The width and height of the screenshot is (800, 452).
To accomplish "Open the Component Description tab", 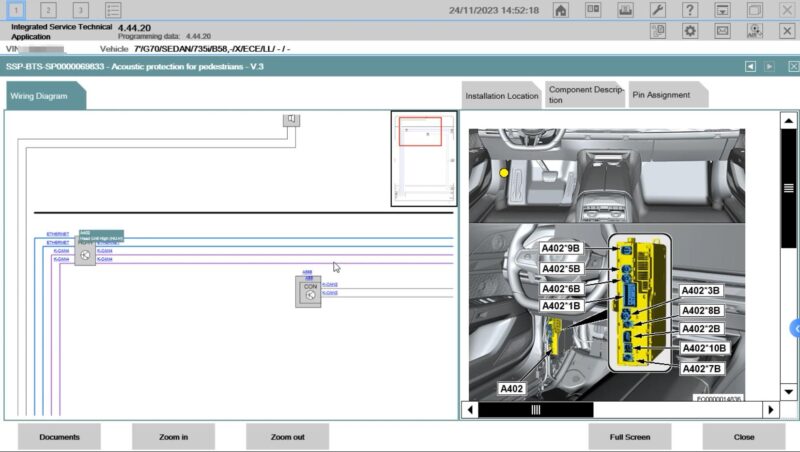I will coord(585,95).
